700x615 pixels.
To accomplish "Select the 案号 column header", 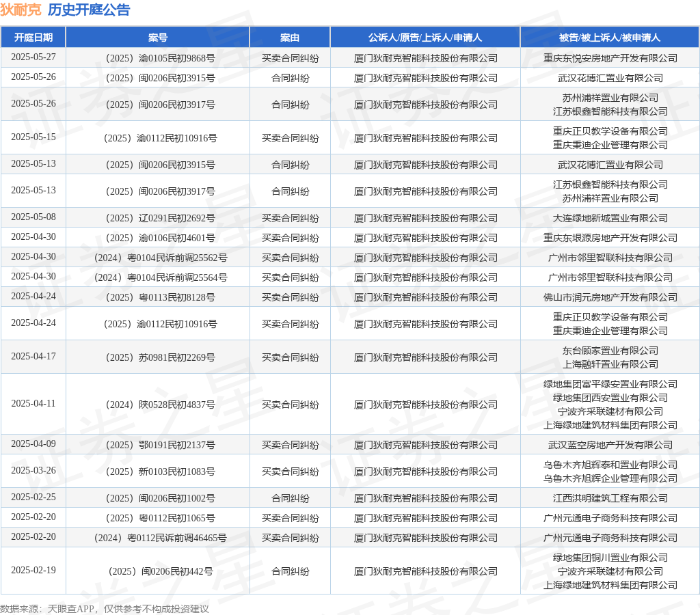I will 158,38.
